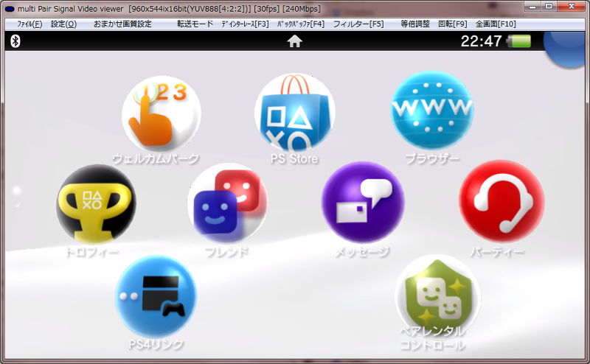Open the ファイル(F) menu
This screenshot has height=364, width=590.
(29, 24)
